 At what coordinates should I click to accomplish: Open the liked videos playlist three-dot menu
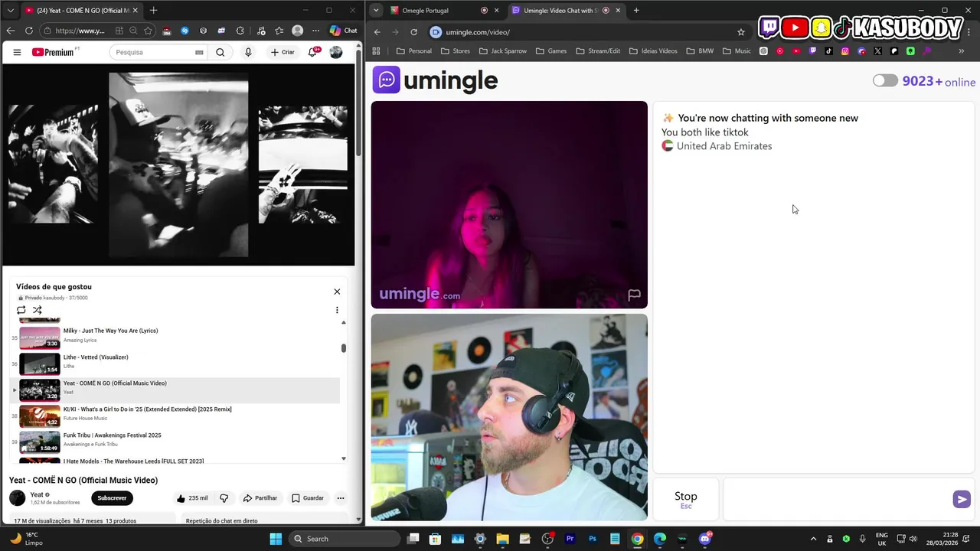[x=337, y=310]
